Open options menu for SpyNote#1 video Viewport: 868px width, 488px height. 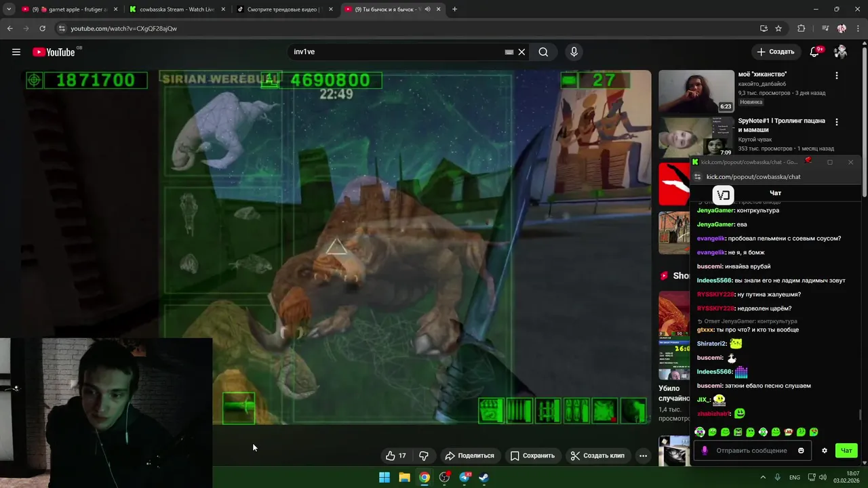(x=836, y=122)
